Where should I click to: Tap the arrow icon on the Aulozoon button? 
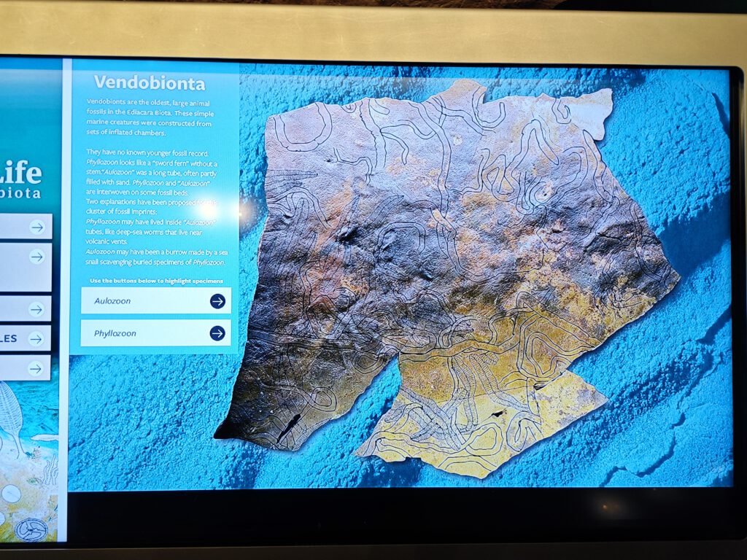[x=217, y=301]
